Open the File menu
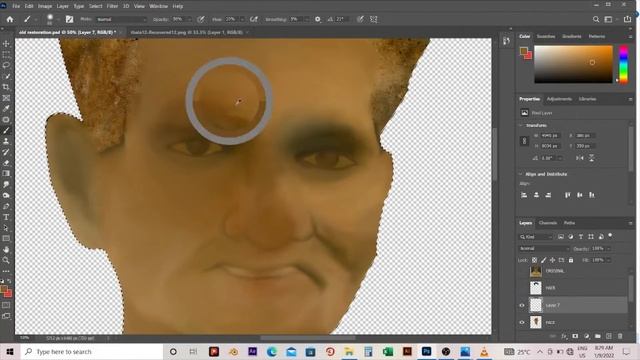Screen dimensions: 640x360 pos(16,6)
